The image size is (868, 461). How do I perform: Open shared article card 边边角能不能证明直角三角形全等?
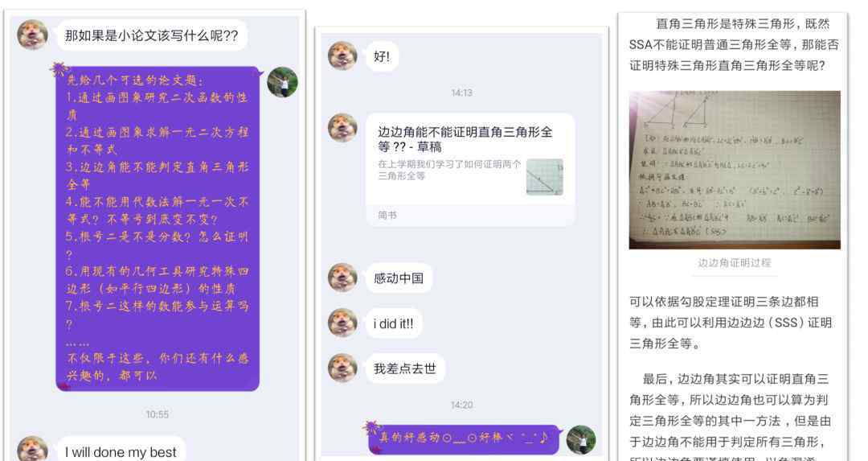470,170
